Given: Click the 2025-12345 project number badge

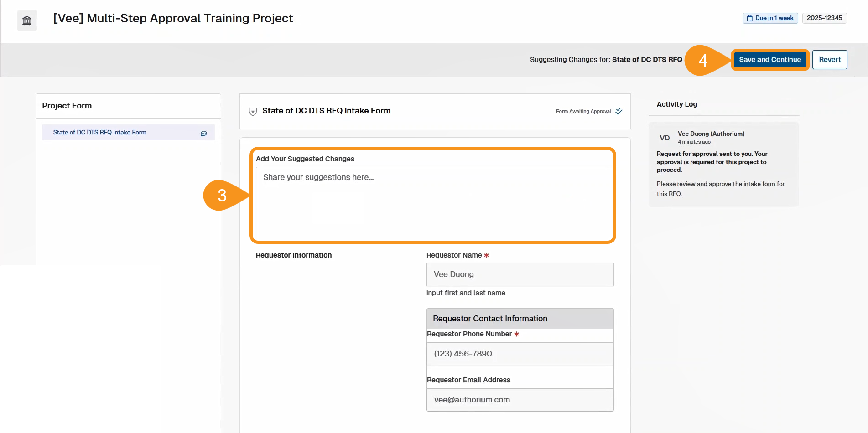Looking at the screenshot, I should click(x=824, y=18).
